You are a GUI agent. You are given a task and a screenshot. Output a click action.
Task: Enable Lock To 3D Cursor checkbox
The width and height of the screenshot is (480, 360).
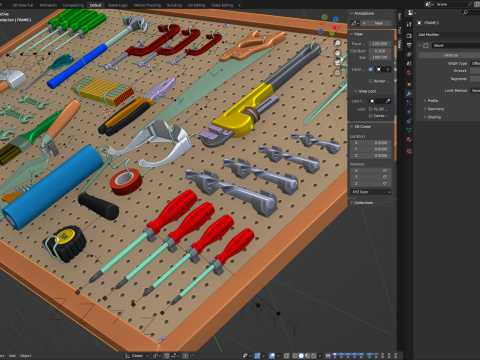point(370,109)
